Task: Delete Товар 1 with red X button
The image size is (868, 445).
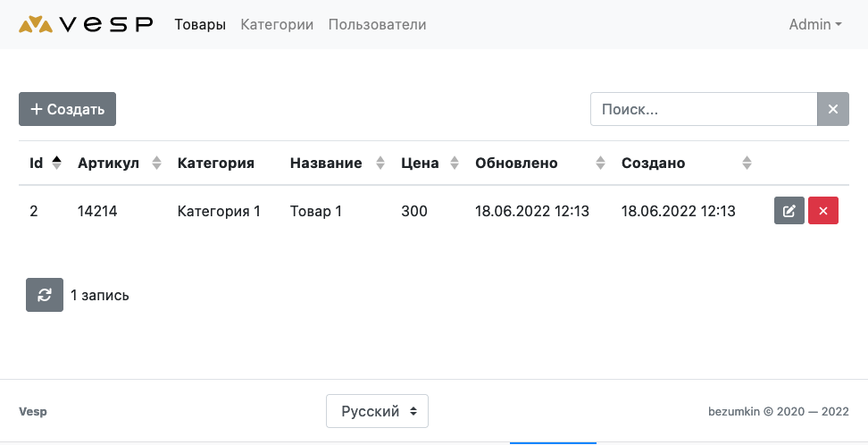Action: point(823,211)
